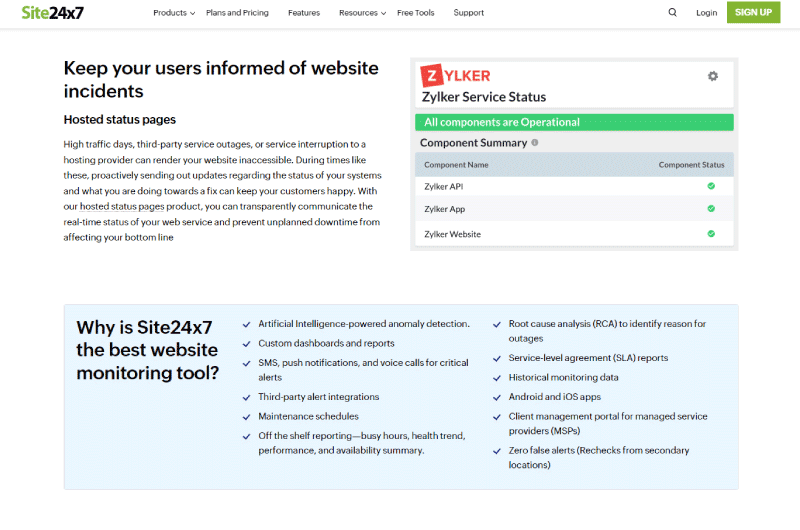Click the green status icon for Zylker API

pos(711,186)
